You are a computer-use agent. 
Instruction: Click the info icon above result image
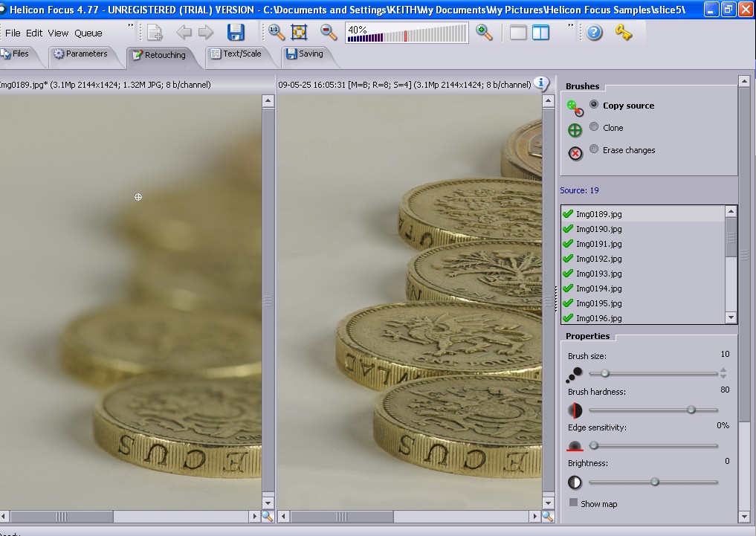pyautogui.click(x=541, y=84)
